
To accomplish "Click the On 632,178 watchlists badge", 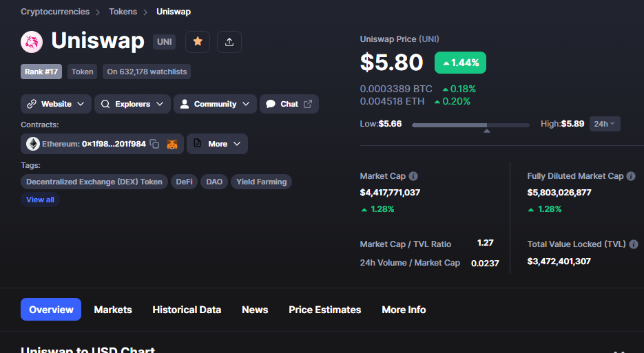I will tap(147, 72).
